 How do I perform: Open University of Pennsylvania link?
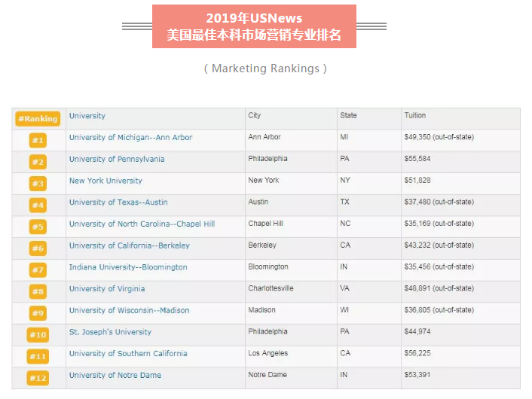(117, 159)
